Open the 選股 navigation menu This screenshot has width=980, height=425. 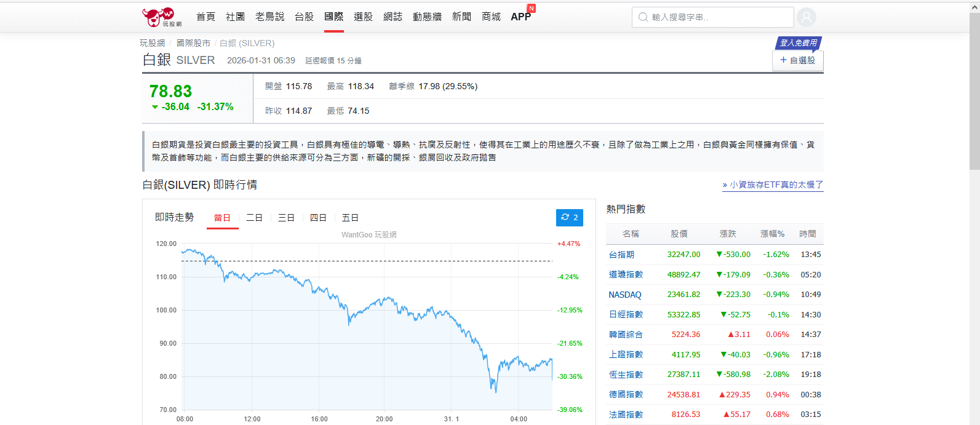click(363, 17)
